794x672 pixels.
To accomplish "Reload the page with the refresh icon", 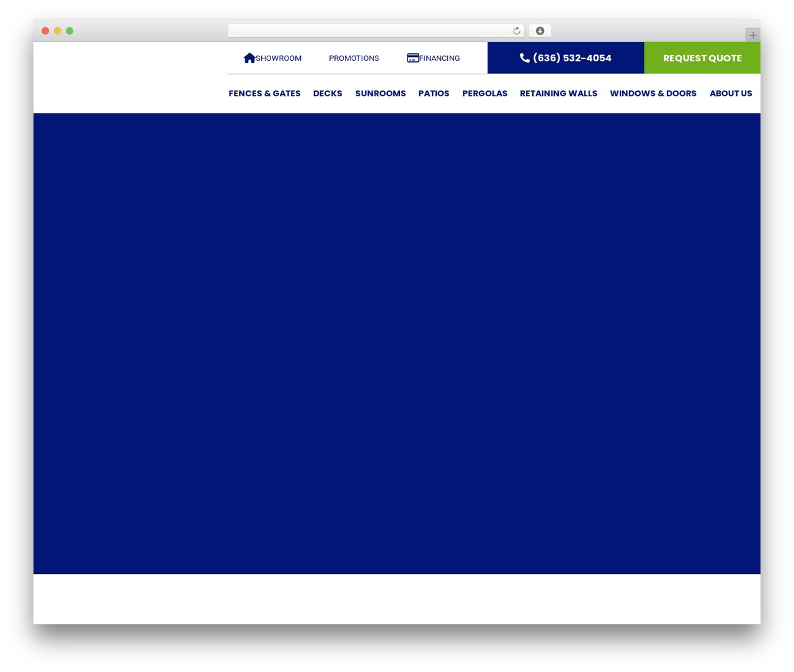I will click(x=516, y=31).
